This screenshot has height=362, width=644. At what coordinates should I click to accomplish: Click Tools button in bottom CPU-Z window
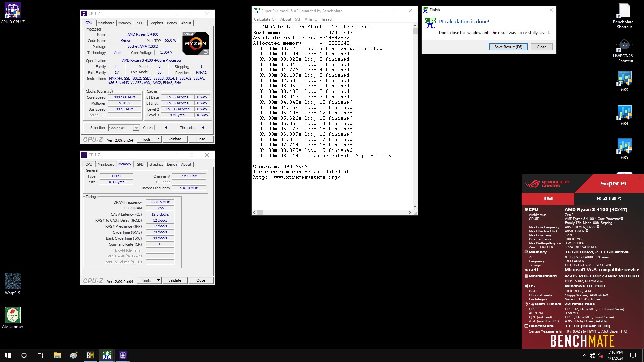tap(146, 280)
